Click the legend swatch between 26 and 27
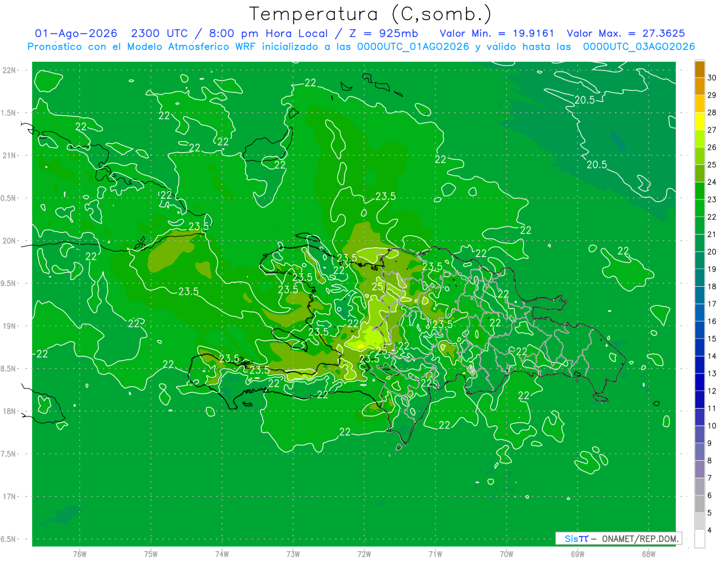Image resolution: width=728 pixels, height=562 pixels. click(699, 138)
